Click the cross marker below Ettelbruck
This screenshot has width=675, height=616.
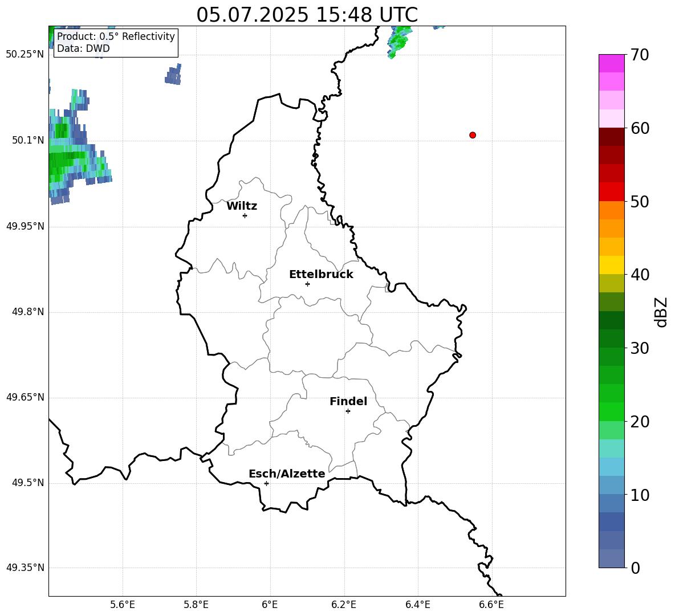coord(307,284)
